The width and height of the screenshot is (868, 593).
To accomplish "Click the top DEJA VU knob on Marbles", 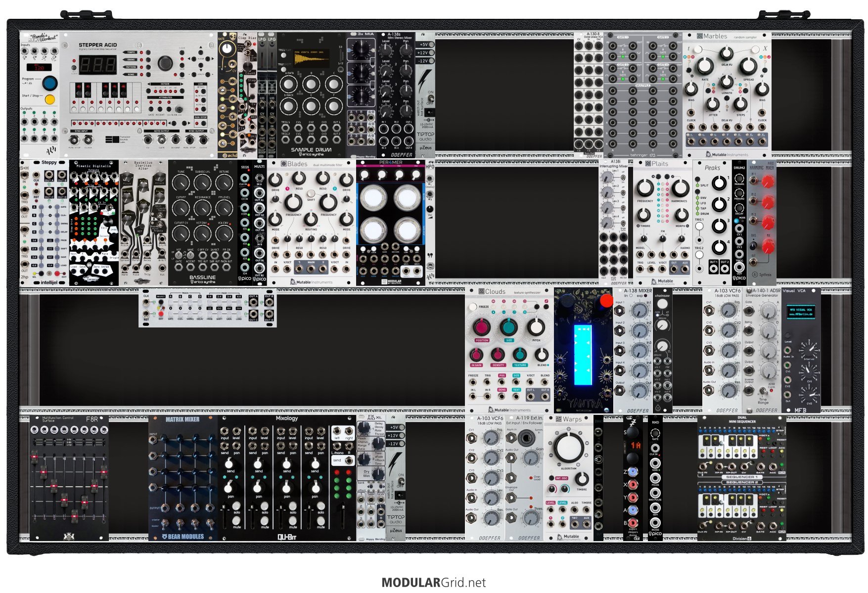I will point(727,53).
